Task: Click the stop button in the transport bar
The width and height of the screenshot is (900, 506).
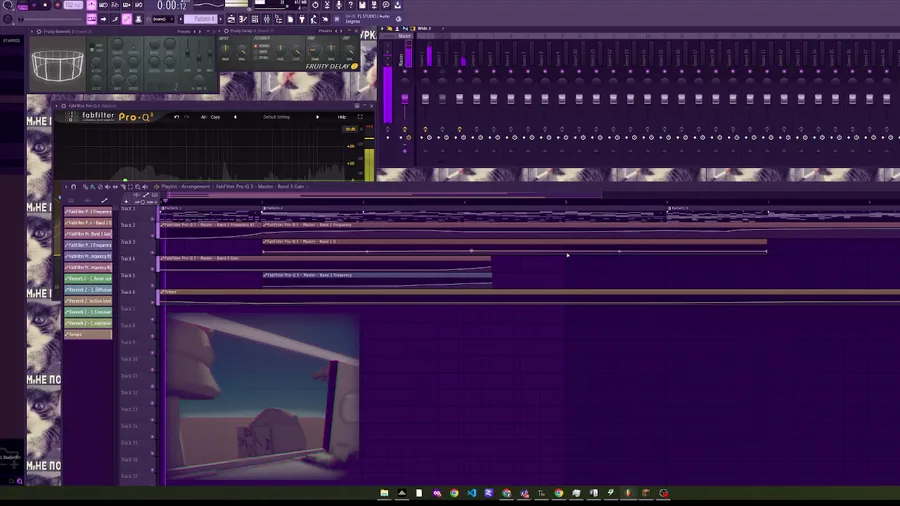Action: (x=45, y=5)
